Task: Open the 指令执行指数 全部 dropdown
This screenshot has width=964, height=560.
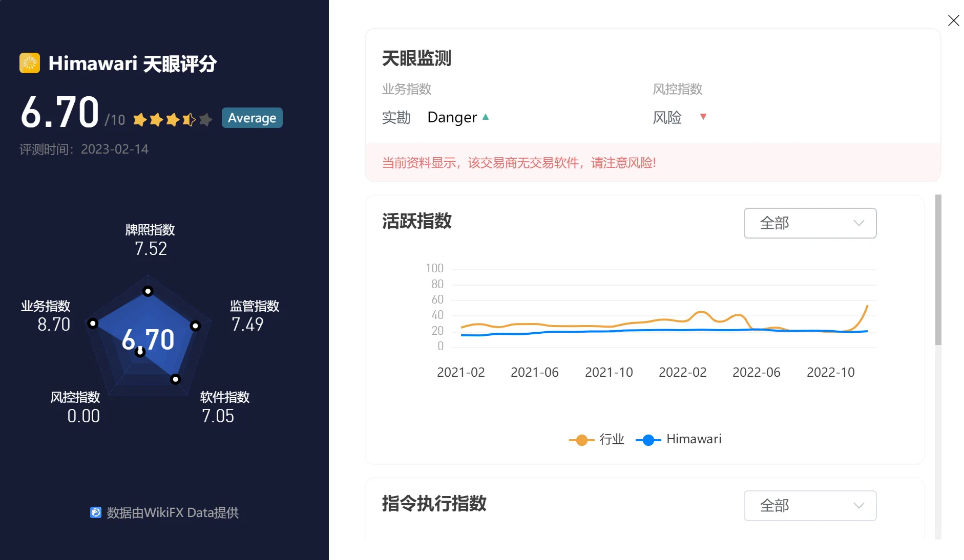Action: point(810,506)
